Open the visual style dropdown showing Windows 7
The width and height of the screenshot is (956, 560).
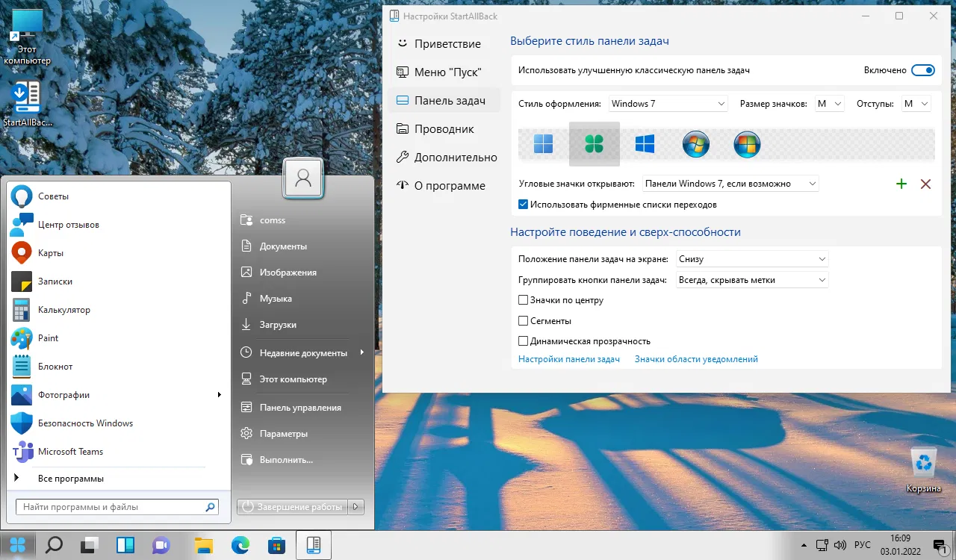[668, 104]
